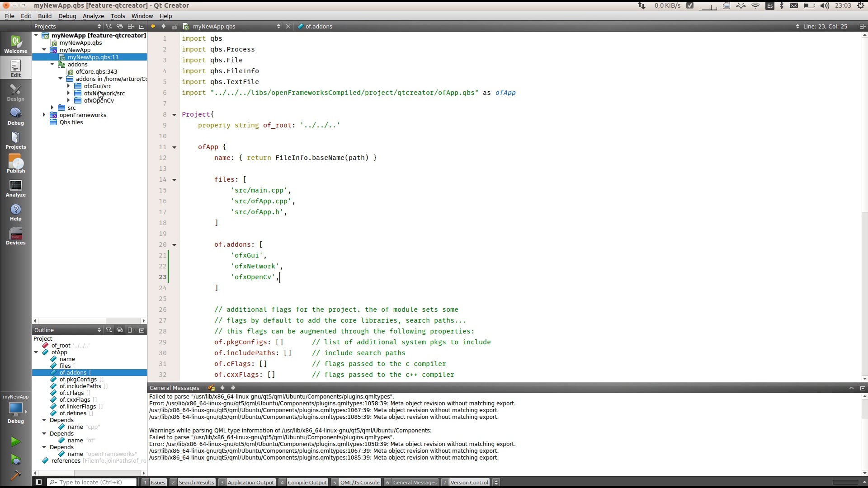Open the Tools menu

pyautogui.click(x=118, y=16)
